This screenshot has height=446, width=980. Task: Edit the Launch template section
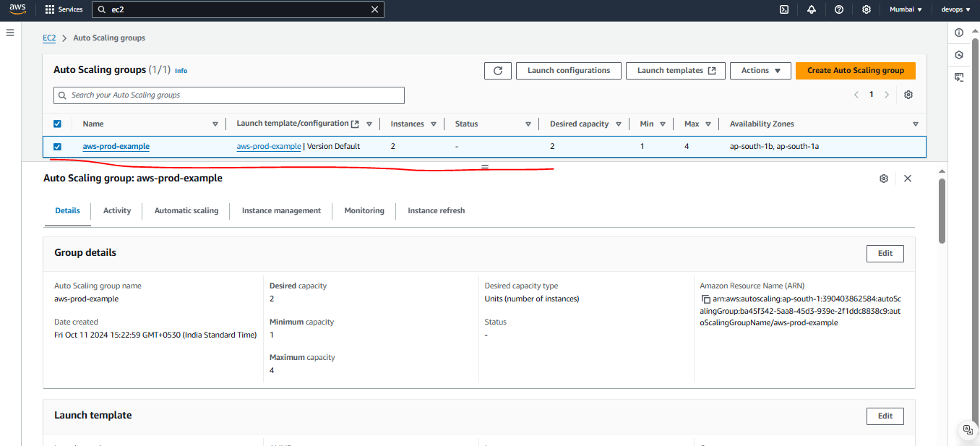(885, 416)
